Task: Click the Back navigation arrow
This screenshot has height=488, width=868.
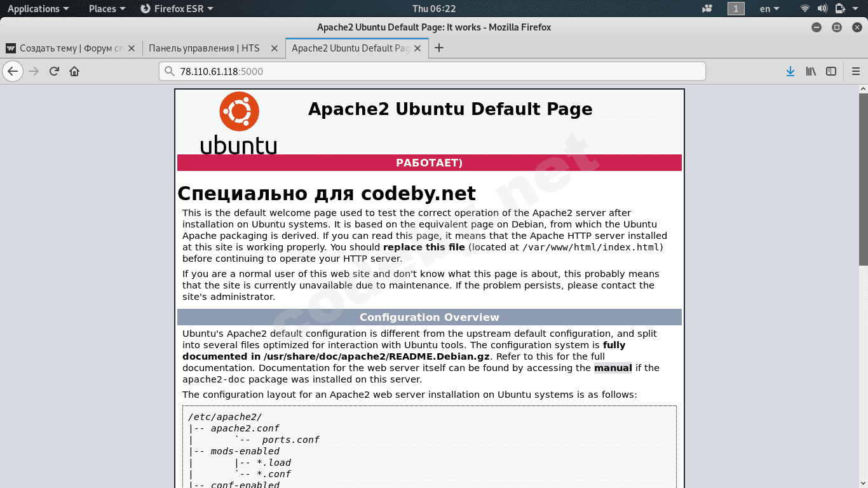Action: pos(13,71)
